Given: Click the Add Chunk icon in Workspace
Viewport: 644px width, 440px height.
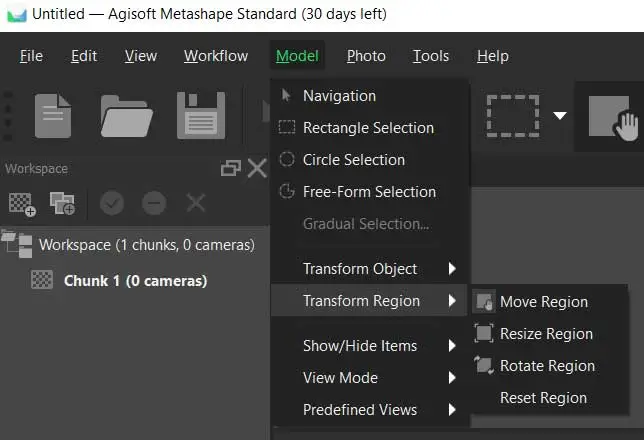Looking at the screenshot, I should click(x=22, y=204).
